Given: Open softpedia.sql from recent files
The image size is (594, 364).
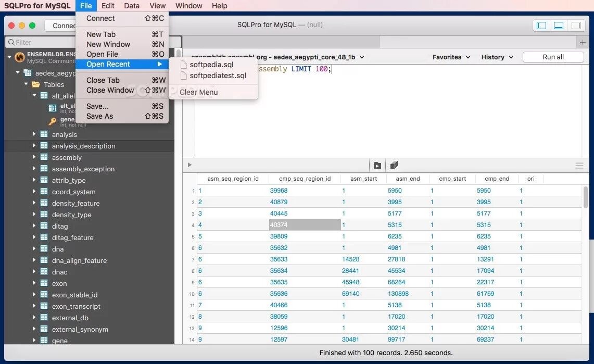Looking at the screenshot, I should pos(213,65).
